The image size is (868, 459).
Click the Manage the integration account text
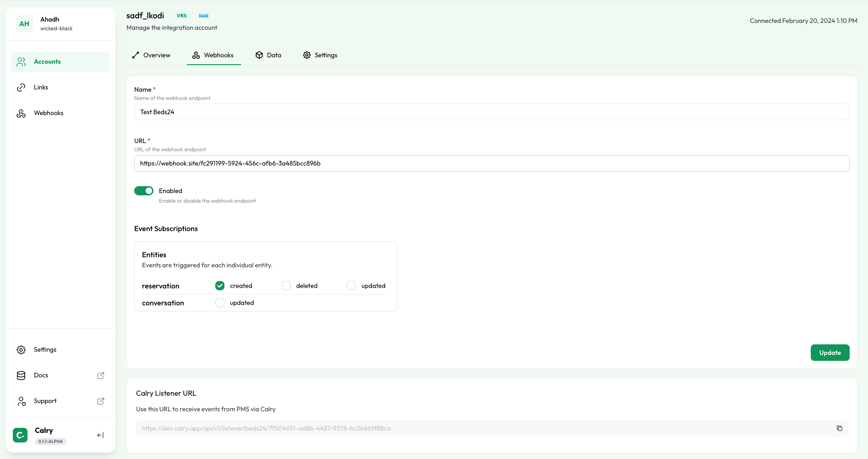click(x=172, y=28)
